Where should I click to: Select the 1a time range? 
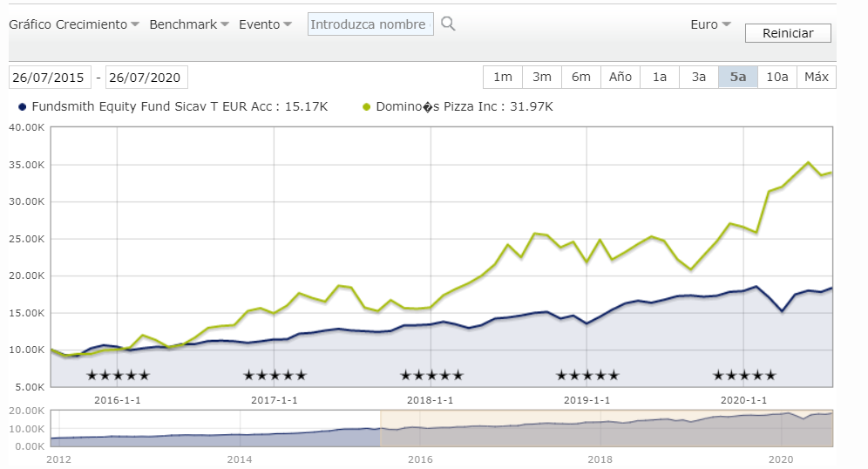tap(660, 77)
